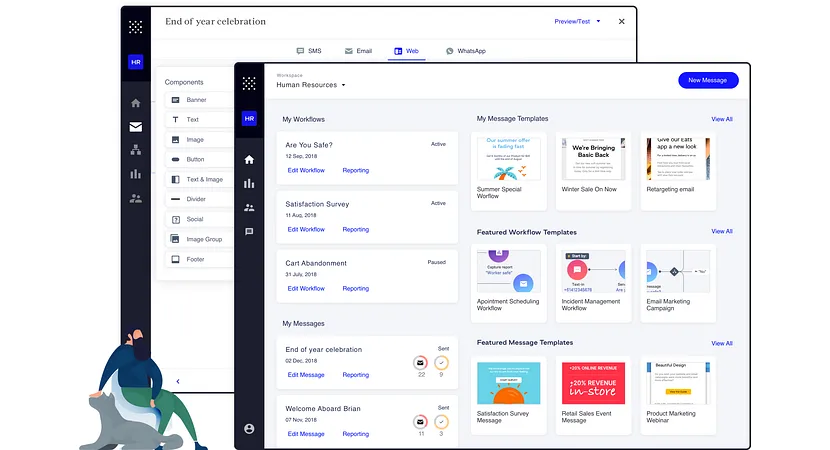Open the contacts people icon in front sidebar
Screen dimensions: 830x450
(249, 208)
